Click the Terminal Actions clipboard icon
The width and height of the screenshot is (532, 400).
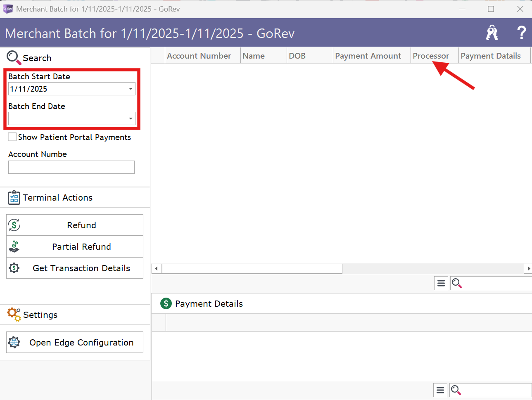click(x=14, y=198)
